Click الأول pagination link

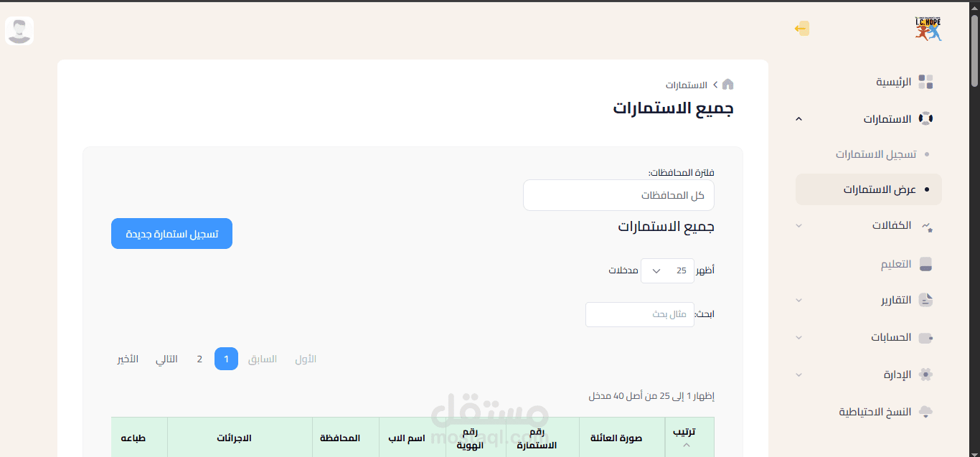pyautogui.click(x=306, y=359)
